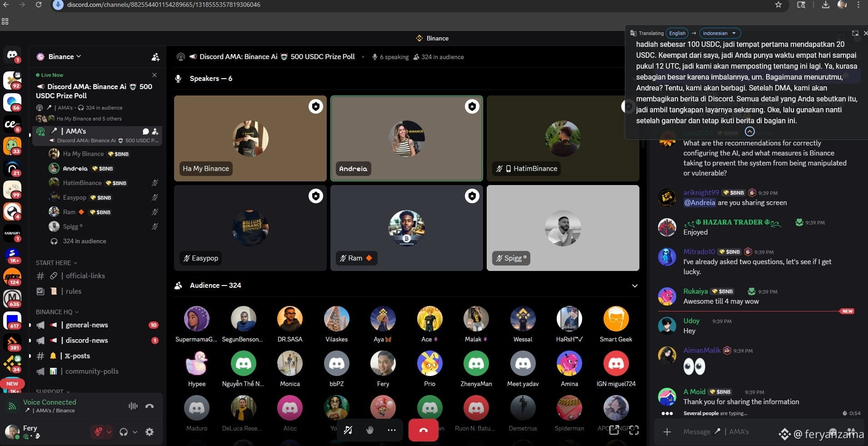
Task: Click the @Andreia mention in chat
Action: coord(700,203)
